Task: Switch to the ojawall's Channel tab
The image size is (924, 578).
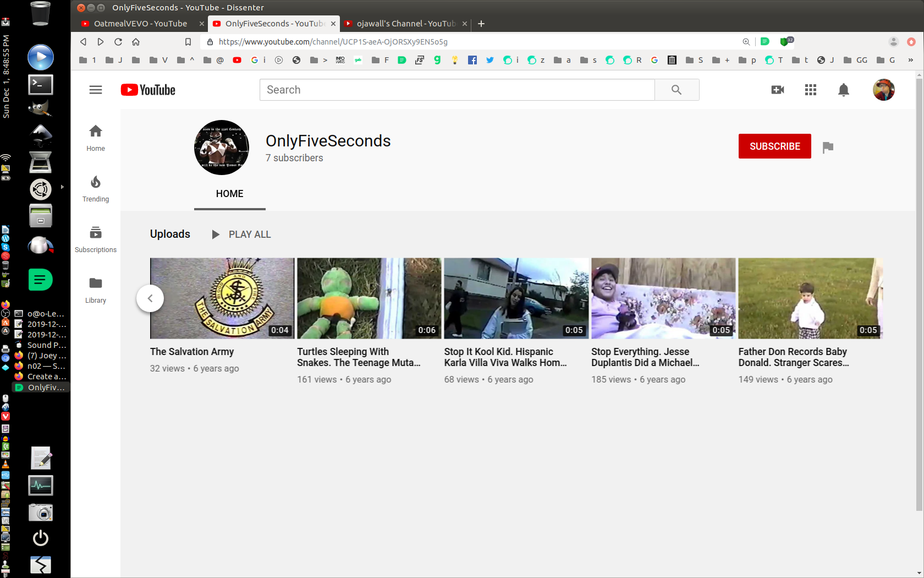Action: tap(406, 24)
